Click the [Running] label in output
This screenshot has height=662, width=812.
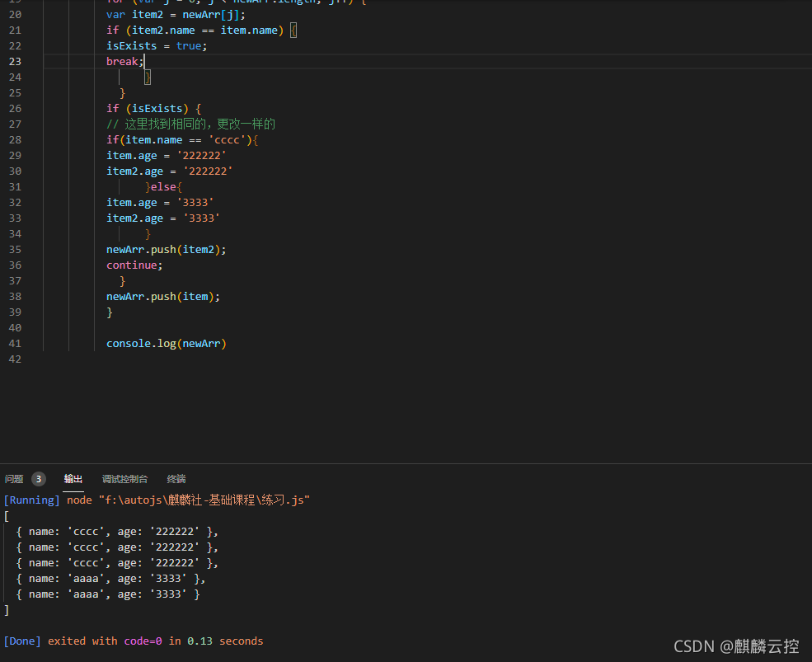pyautogui.click(x=32, y=500)
